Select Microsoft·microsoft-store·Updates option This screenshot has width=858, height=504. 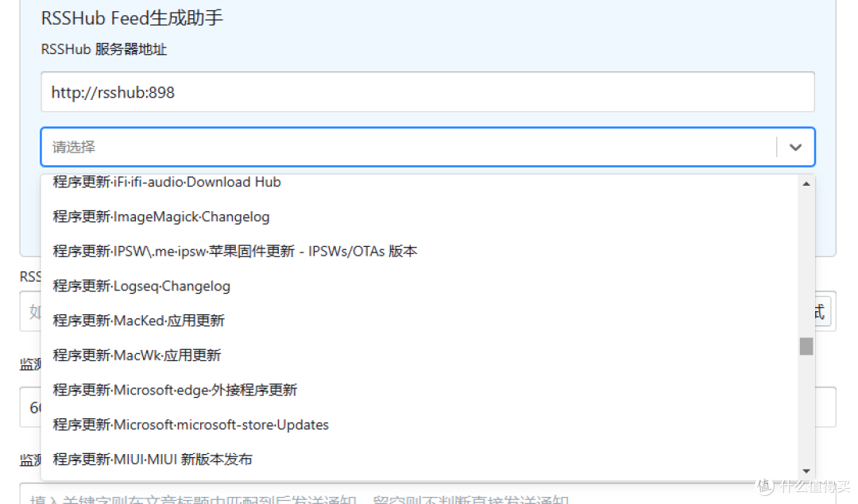419,425
